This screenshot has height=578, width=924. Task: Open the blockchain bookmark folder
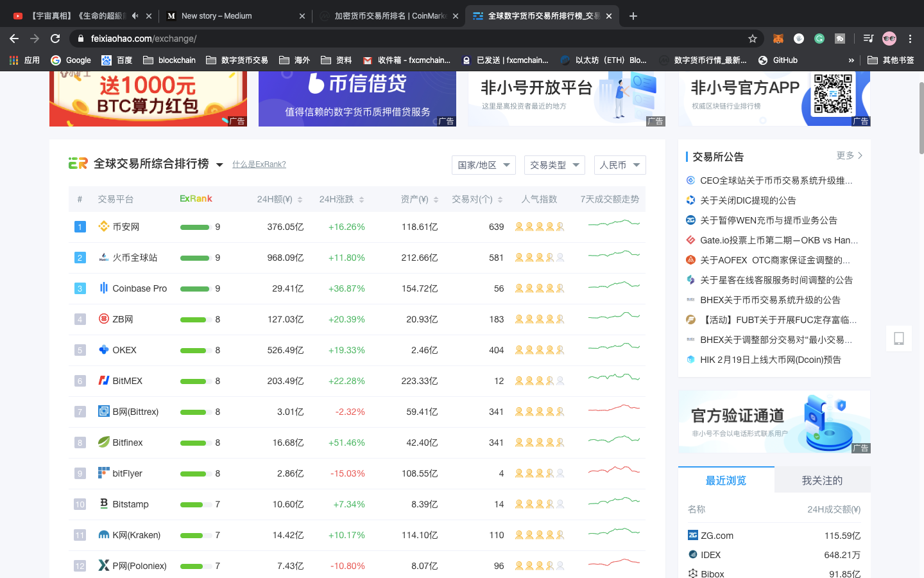point(169,60)
